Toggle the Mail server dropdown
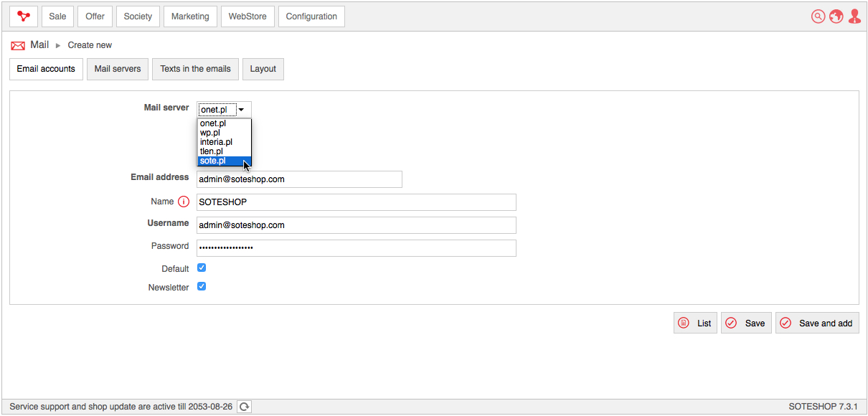The image size is (868, 416). coord(224,110)
